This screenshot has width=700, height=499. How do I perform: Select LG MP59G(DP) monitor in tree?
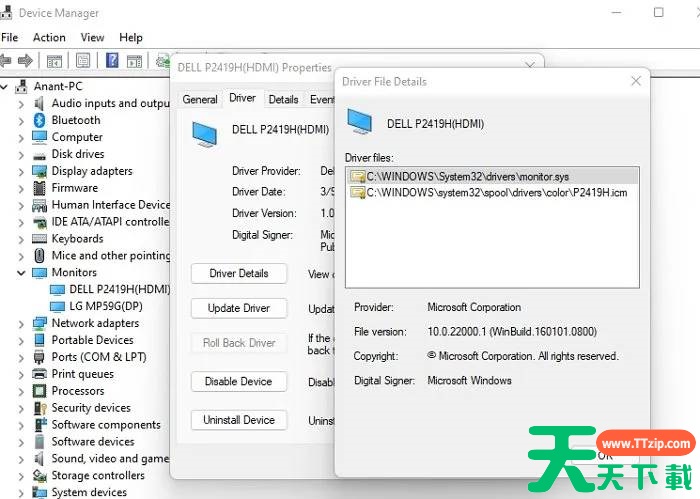point(106,306)
